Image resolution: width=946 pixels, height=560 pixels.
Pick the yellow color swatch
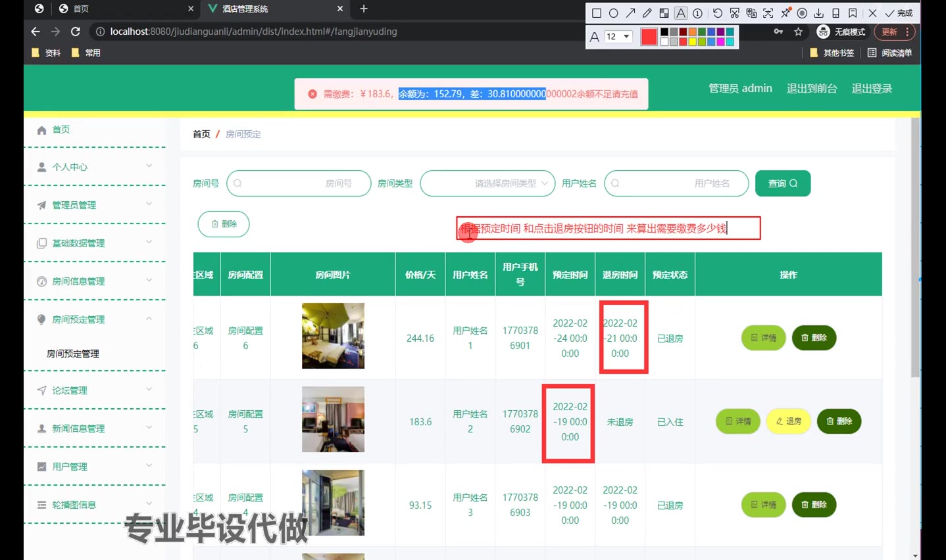(693, 42)
